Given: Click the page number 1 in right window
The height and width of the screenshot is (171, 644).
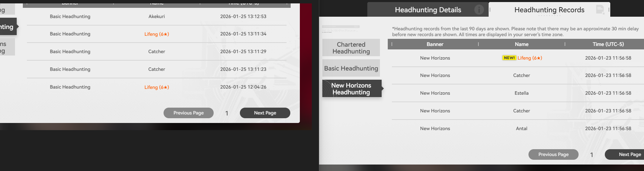Looking at the screenshot, I should click(x=592, y=155).
